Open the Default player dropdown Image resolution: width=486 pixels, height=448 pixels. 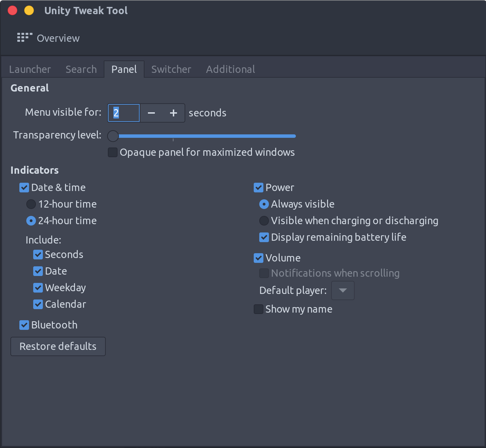click(343, 290)
